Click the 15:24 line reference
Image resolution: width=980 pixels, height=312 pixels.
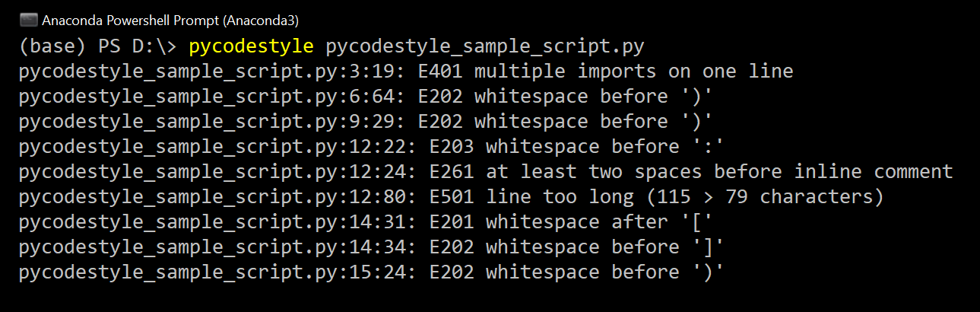[388, 272]
